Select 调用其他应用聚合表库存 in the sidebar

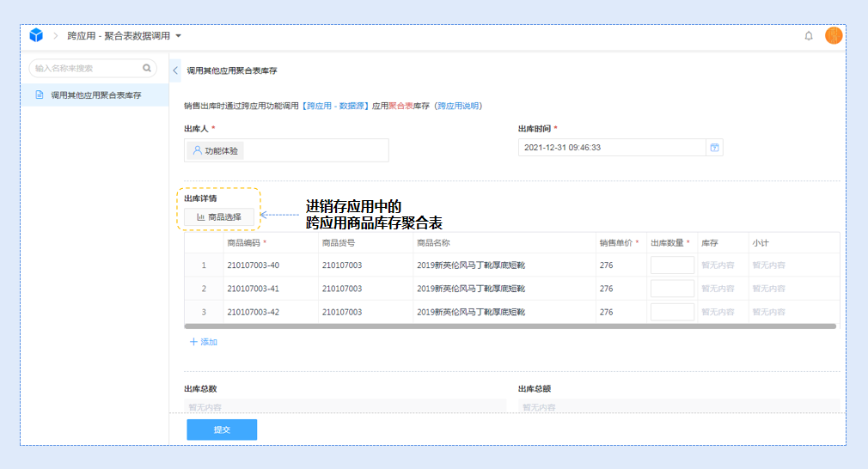95,94
